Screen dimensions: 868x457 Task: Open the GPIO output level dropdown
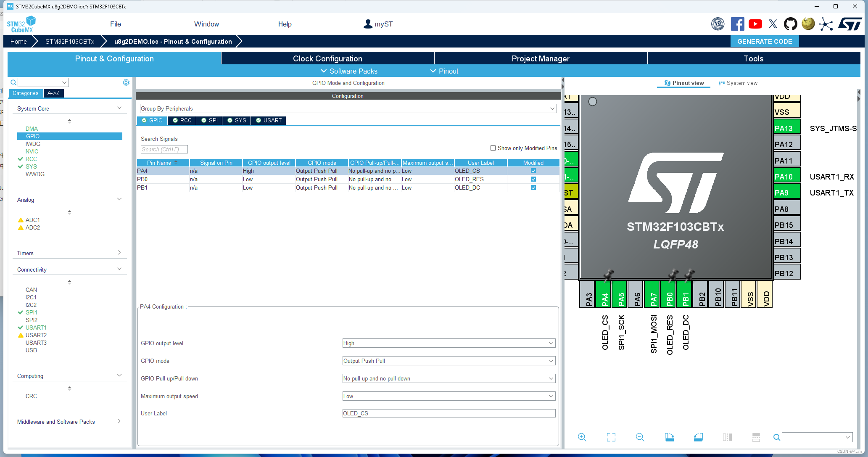(x=449, y=343)
